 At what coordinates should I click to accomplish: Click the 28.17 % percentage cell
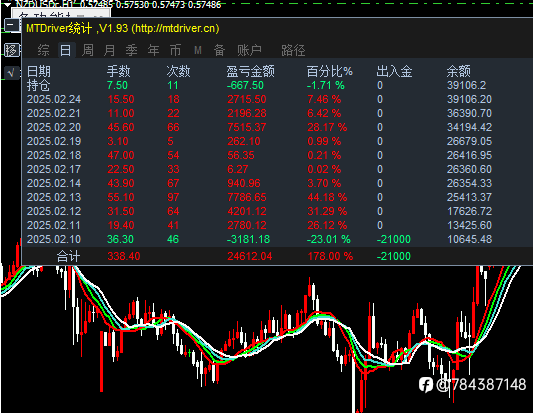click(327, 127)
